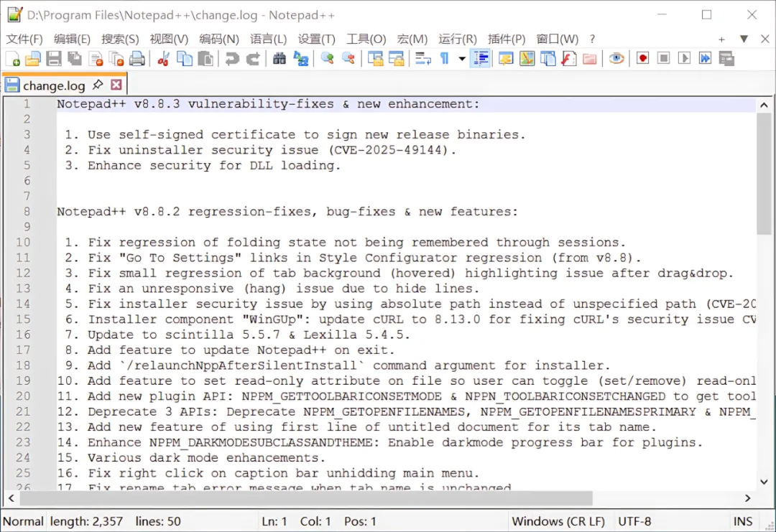Toggle synchronized vertical scrolling
Image resolution: width=776 pixels, height=532 pixels.
375,59
